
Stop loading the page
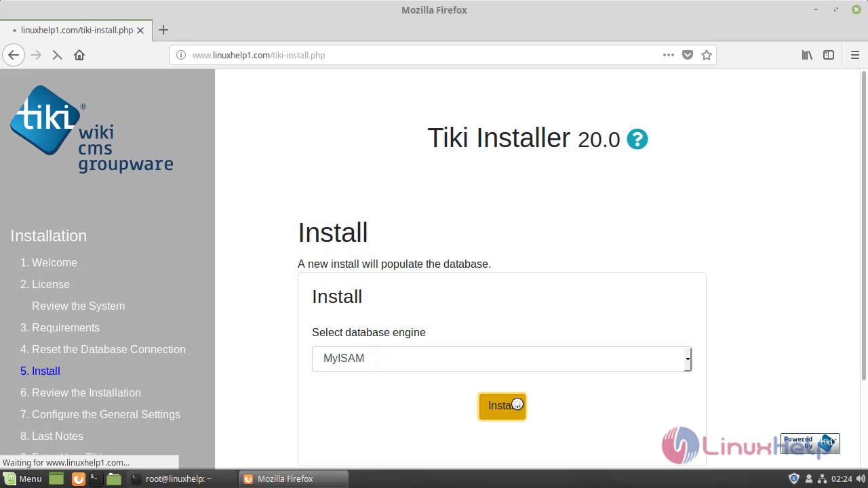click(x=57, y=55)
